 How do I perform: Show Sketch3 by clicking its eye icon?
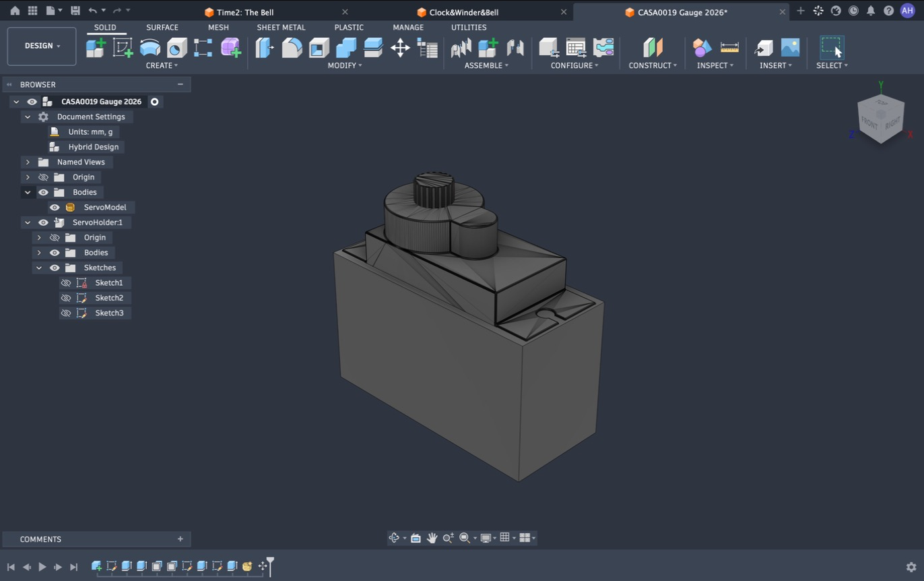66,313
